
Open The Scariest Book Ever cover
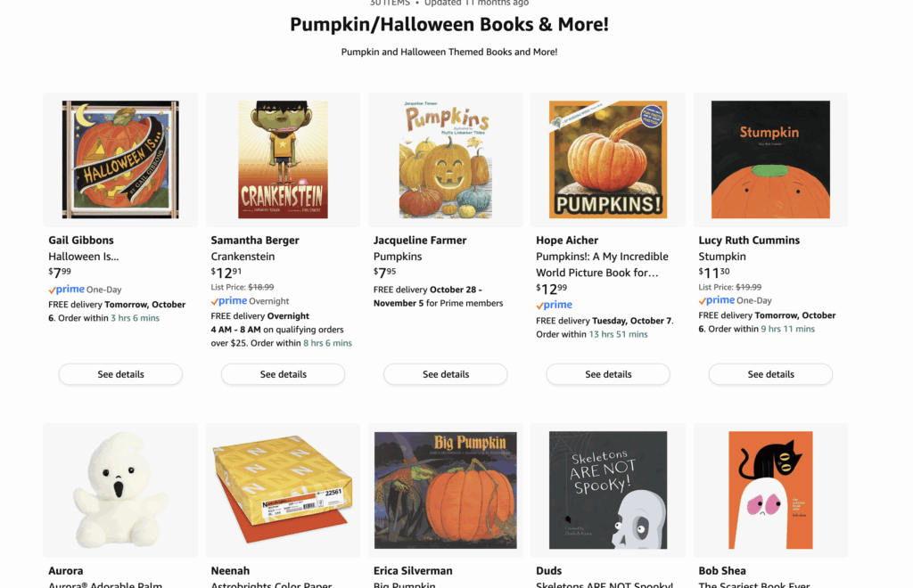click(770, 490)
